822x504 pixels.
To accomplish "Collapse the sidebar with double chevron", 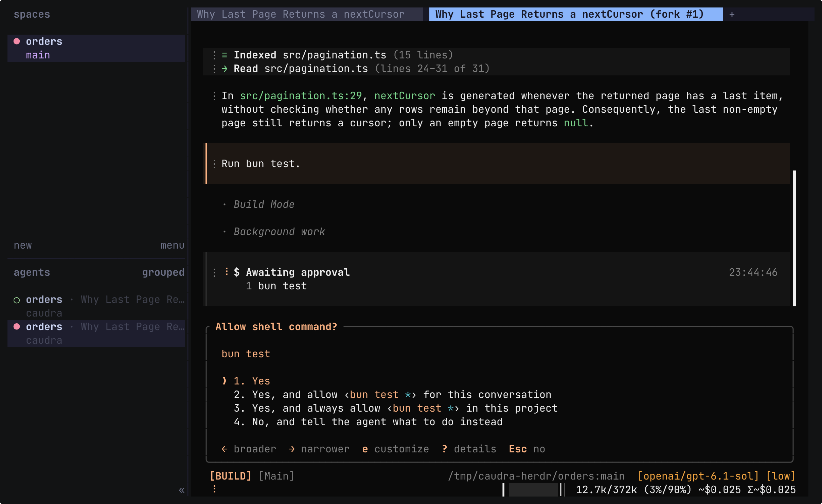I will click(182, 490).
